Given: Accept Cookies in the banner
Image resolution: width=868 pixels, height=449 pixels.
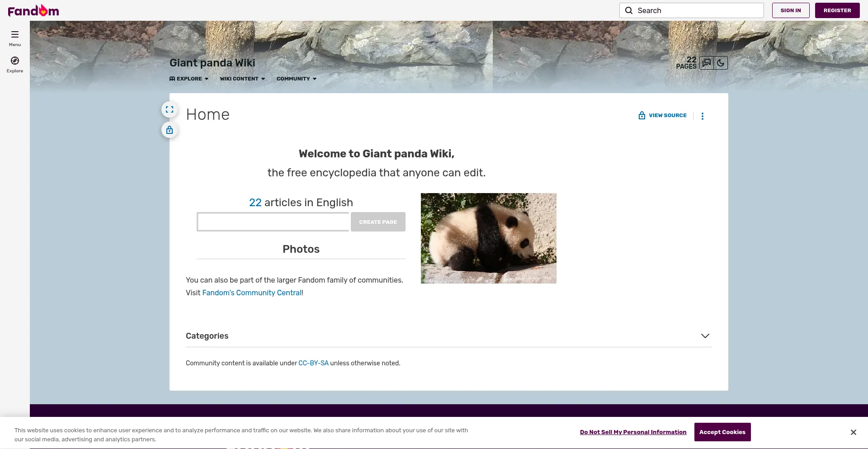Looking at the screenshot, I should (722, 432).
